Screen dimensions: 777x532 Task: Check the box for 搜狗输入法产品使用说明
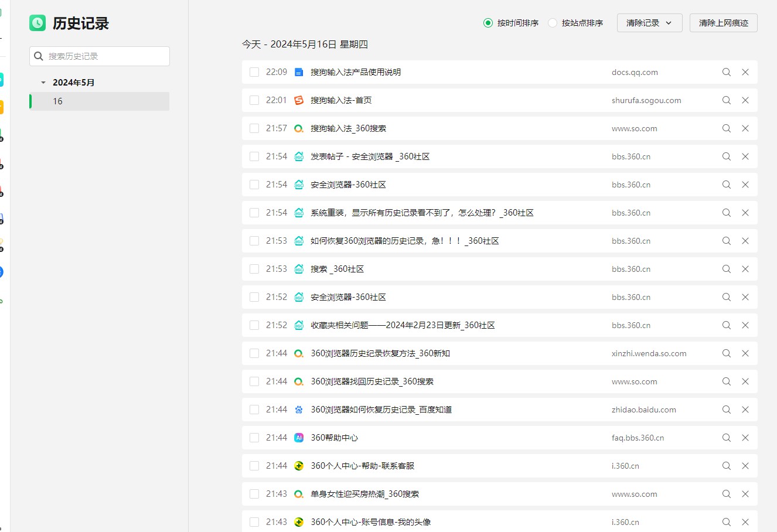click(x=254, y=72)
